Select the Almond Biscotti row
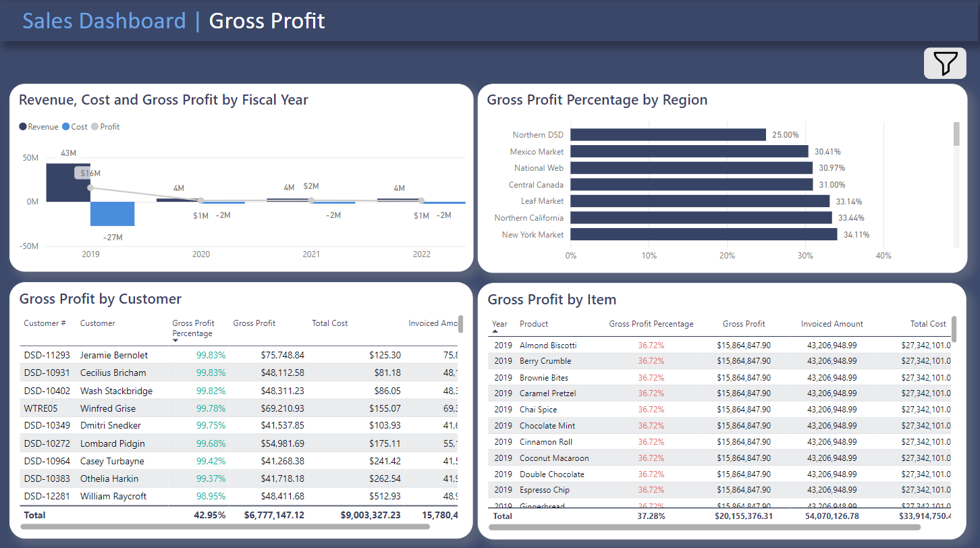 click(719, 345)
